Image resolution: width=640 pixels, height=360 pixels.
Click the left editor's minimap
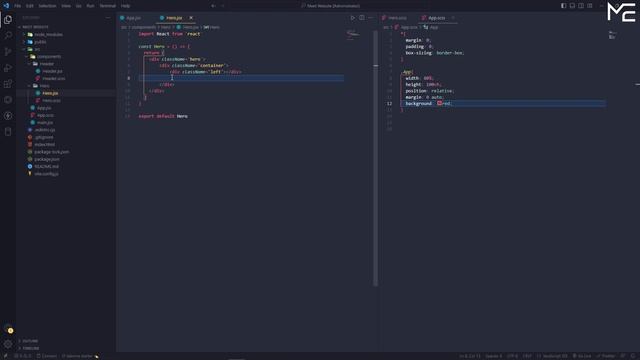click(x=353, y=34)
